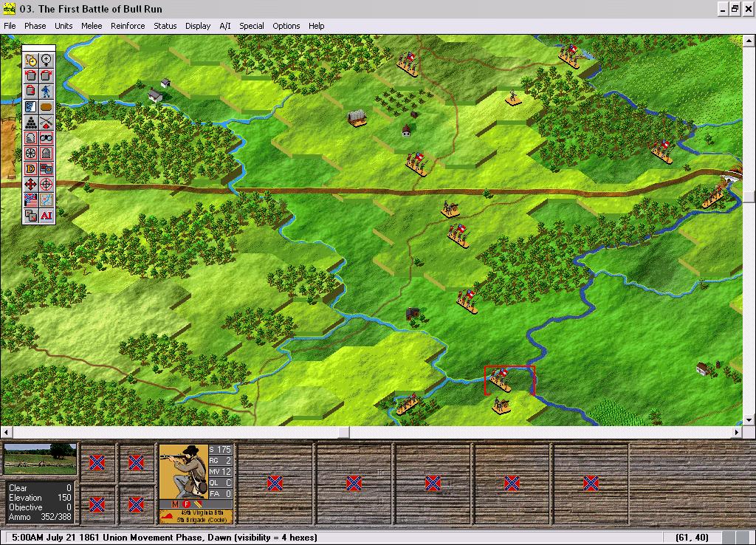Open the Units menu

[x=63, y=26]
